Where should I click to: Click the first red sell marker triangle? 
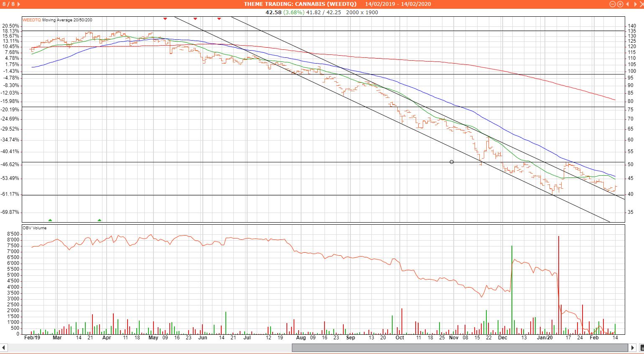[165, 18]
